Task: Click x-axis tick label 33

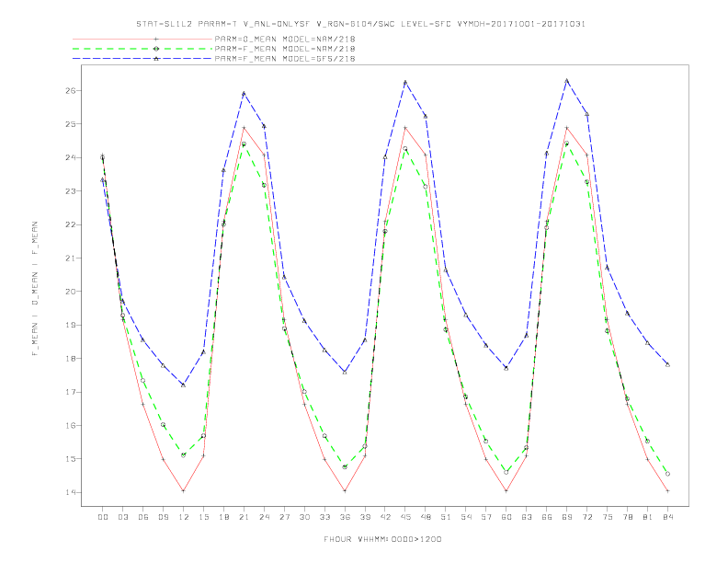Action: coord(324,517)
